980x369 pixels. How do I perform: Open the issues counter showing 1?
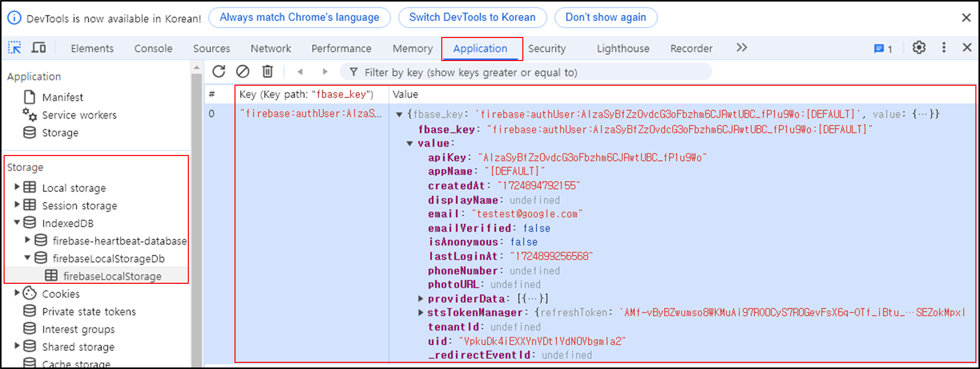click(883, 49)
